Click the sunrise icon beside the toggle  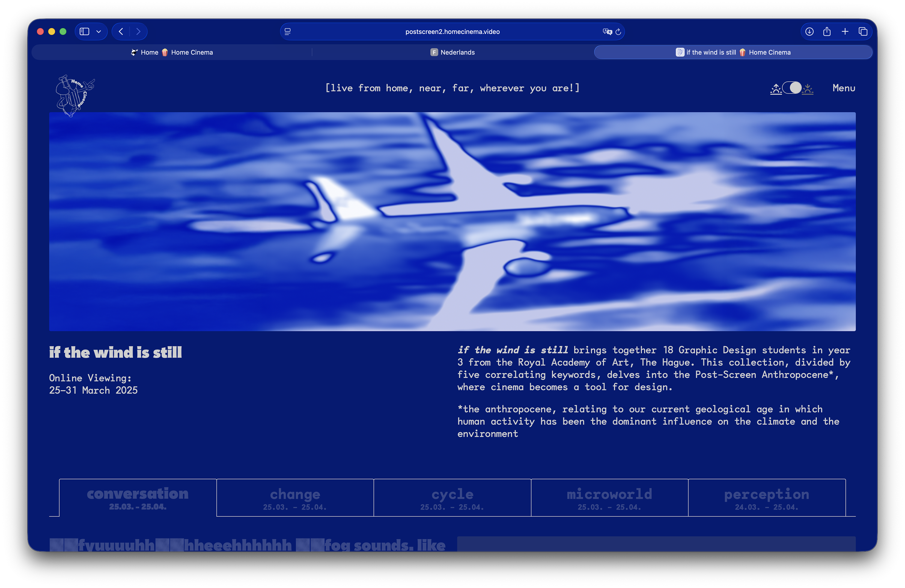pos(775,89)
